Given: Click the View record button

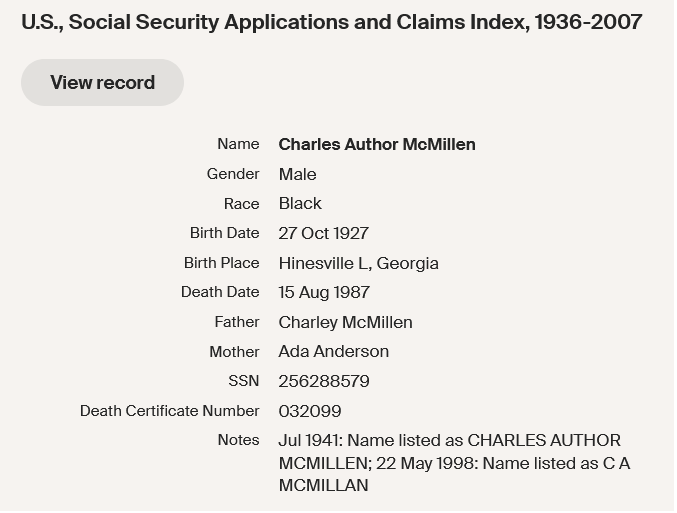Looking at the screenshot, I should pyautogui.click(x=102, y=82).
